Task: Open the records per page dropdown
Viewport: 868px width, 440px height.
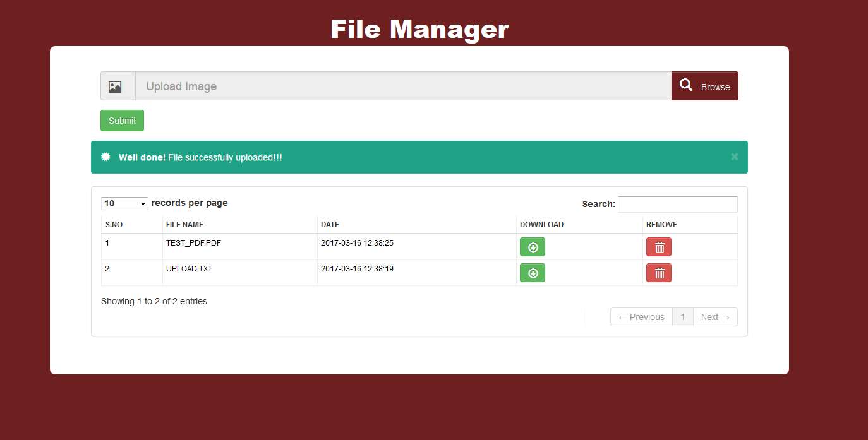Action: [124, 203]
